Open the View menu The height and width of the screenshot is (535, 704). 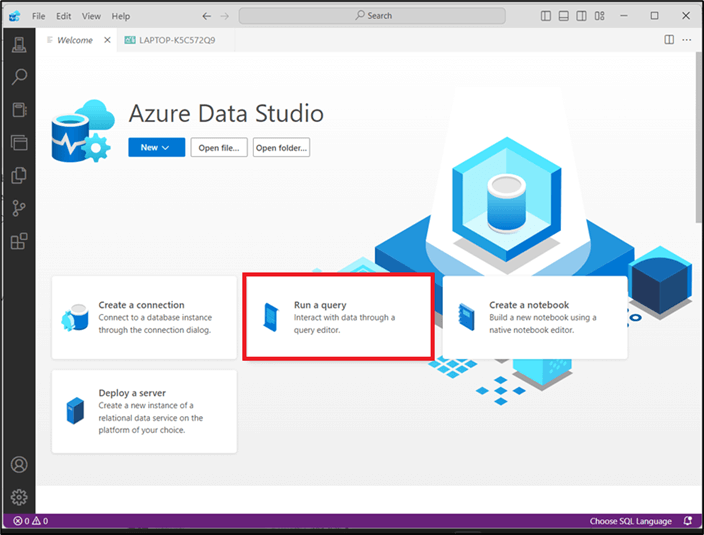[x=91, y=16]
